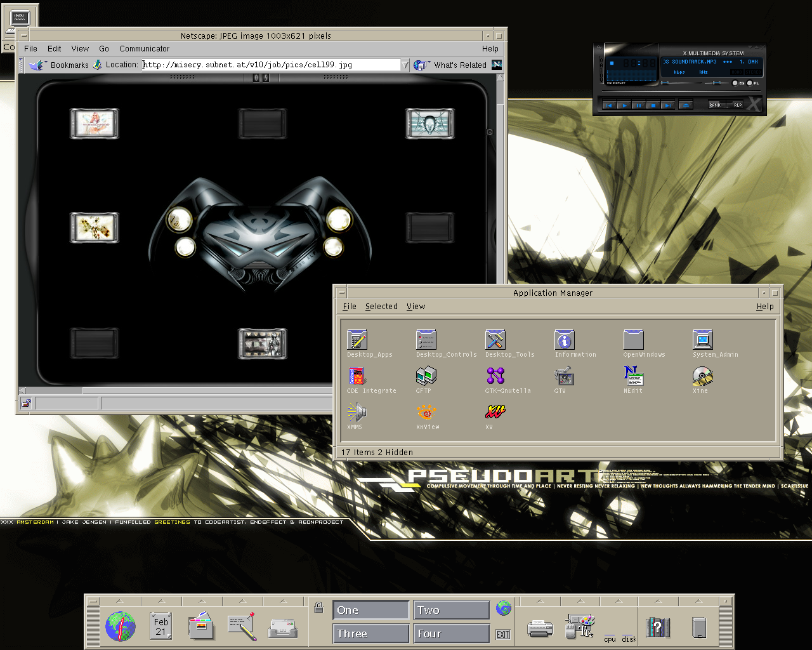
Task: Expand subpanel arrow above the printer icon
Action: pos(540,600)
